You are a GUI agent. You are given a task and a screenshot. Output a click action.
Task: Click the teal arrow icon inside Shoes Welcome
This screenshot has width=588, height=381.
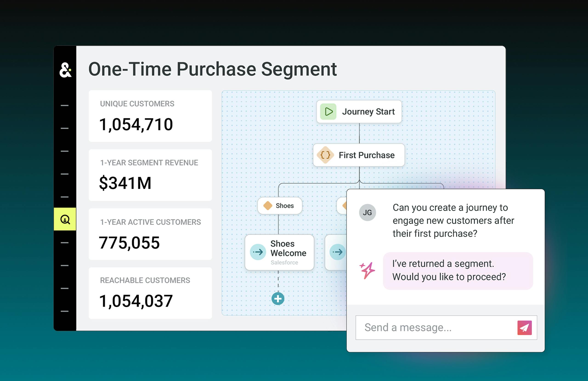pyautogui.click(x=258, y=252)
